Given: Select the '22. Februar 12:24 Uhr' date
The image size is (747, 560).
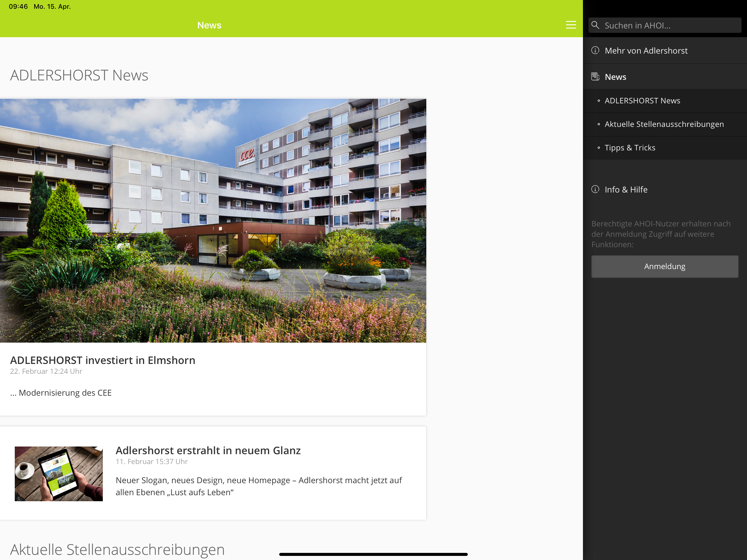Looking at the screenshot, I should click(x=46, y=371).
